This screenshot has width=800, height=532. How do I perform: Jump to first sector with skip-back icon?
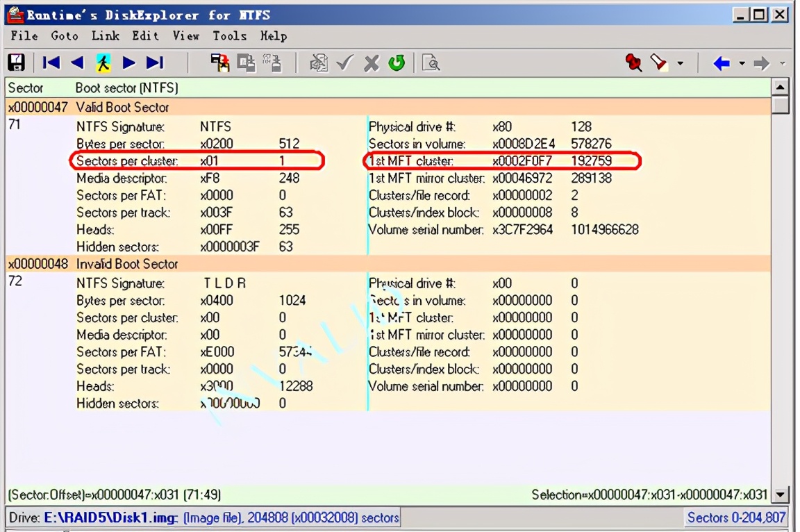[51, 63]
